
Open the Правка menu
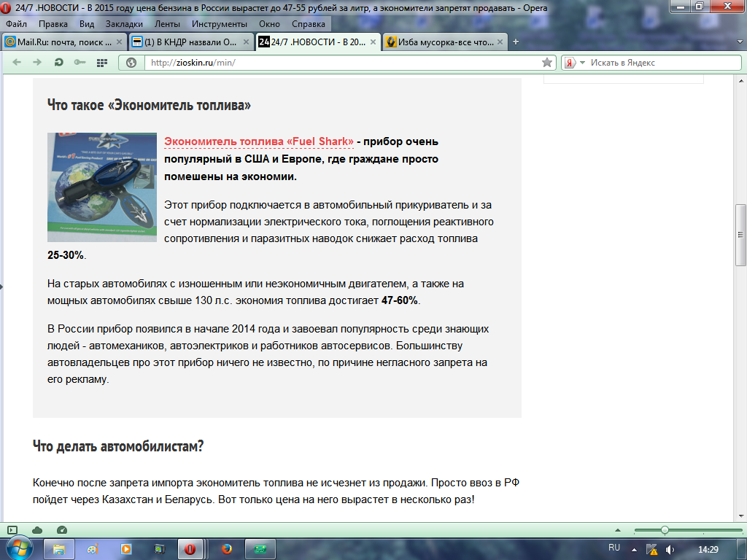point(53,24)
